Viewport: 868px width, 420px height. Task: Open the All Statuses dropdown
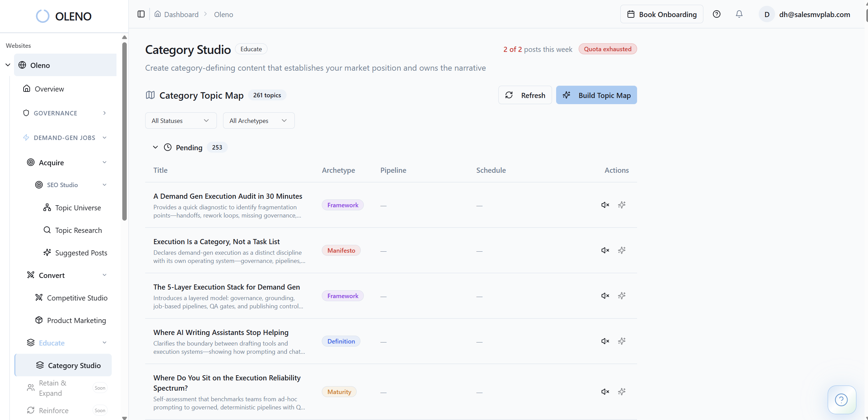(x=181, y=121)
